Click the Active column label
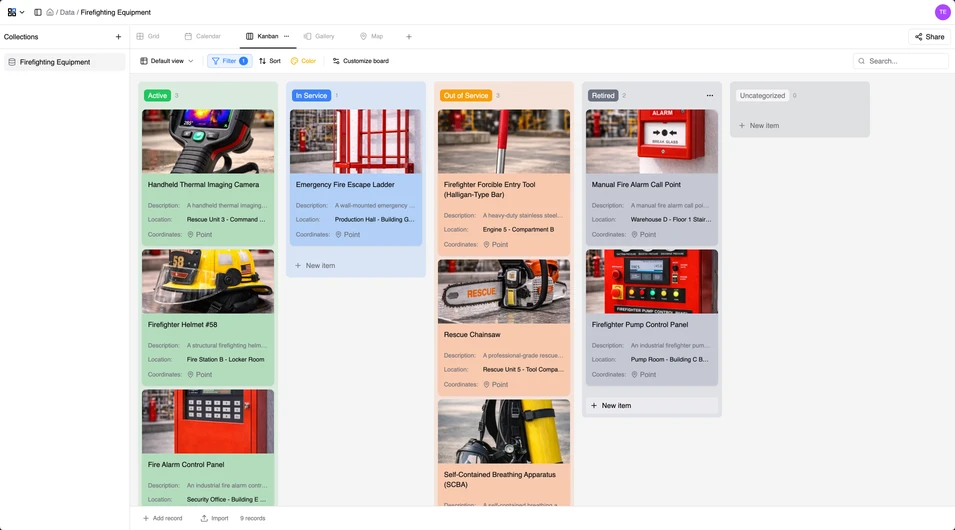Viewport: 955px width, 530px height. click(x=157, y=96)
